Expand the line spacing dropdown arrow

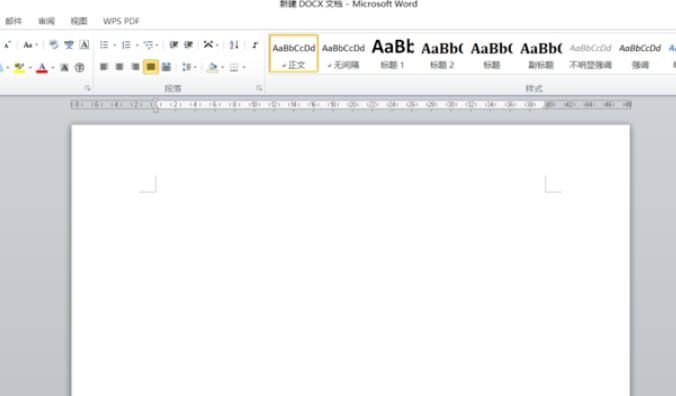tap(195, 68)
